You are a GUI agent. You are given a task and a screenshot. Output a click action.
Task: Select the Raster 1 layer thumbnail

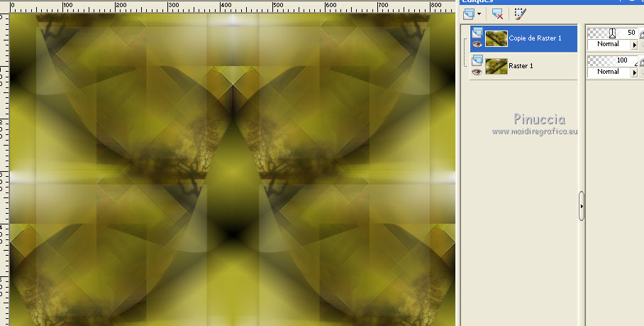pos(496,66)
